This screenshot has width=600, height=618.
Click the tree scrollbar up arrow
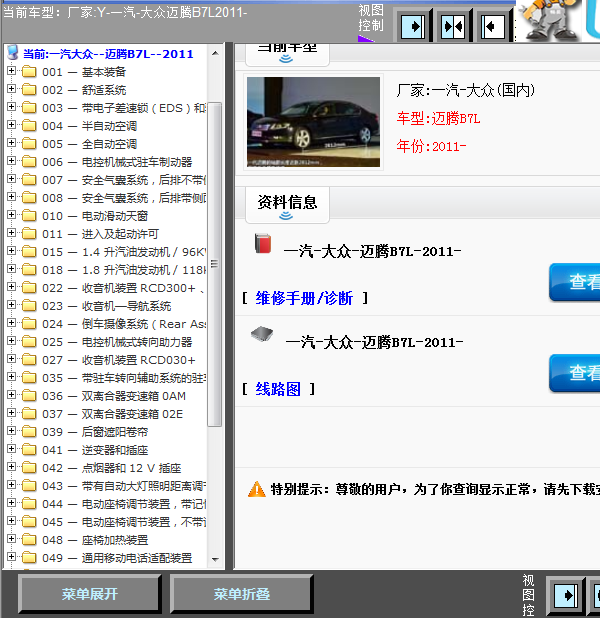[215, 53]
